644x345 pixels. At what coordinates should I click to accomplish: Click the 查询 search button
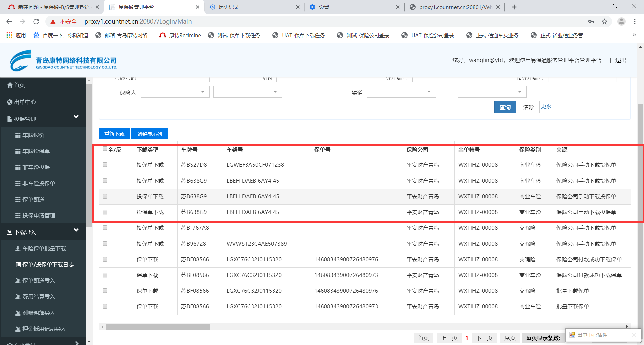coord(505,107)
